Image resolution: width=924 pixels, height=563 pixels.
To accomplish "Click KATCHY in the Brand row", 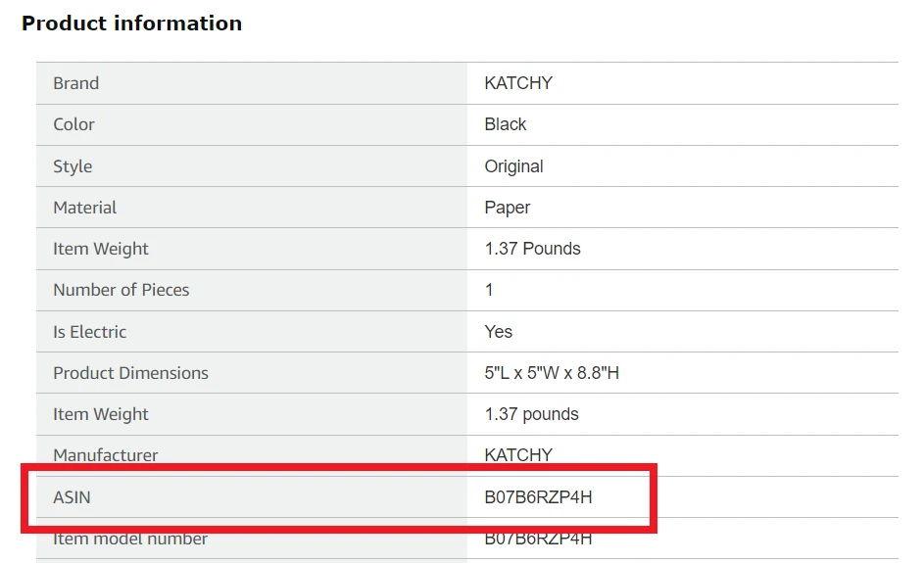I will click(518, 83).
